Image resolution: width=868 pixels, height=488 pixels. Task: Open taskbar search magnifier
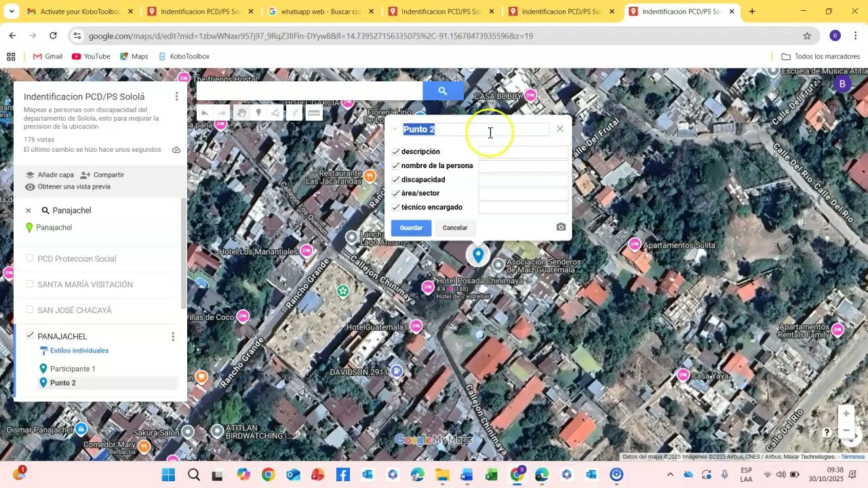coord(193,475)
